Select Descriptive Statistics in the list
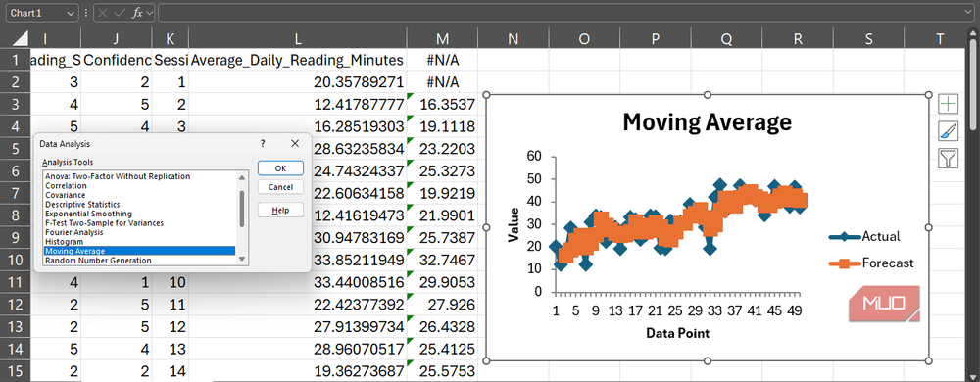 coord(82,204)
